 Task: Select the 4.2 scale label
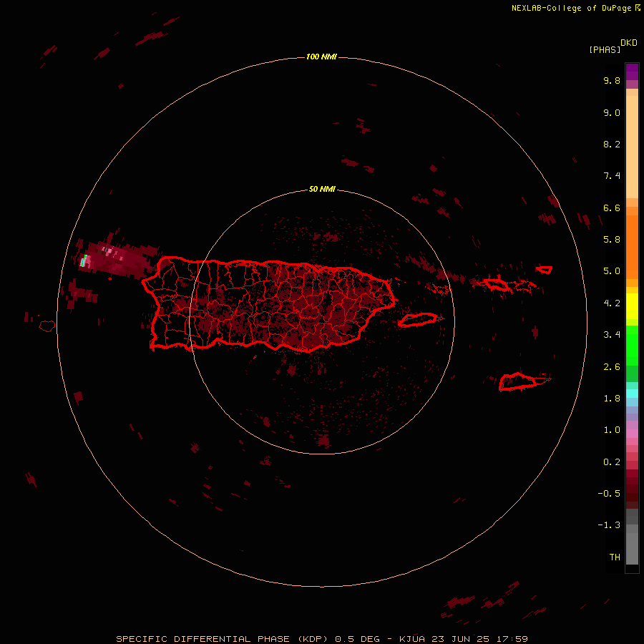(612, 303)
